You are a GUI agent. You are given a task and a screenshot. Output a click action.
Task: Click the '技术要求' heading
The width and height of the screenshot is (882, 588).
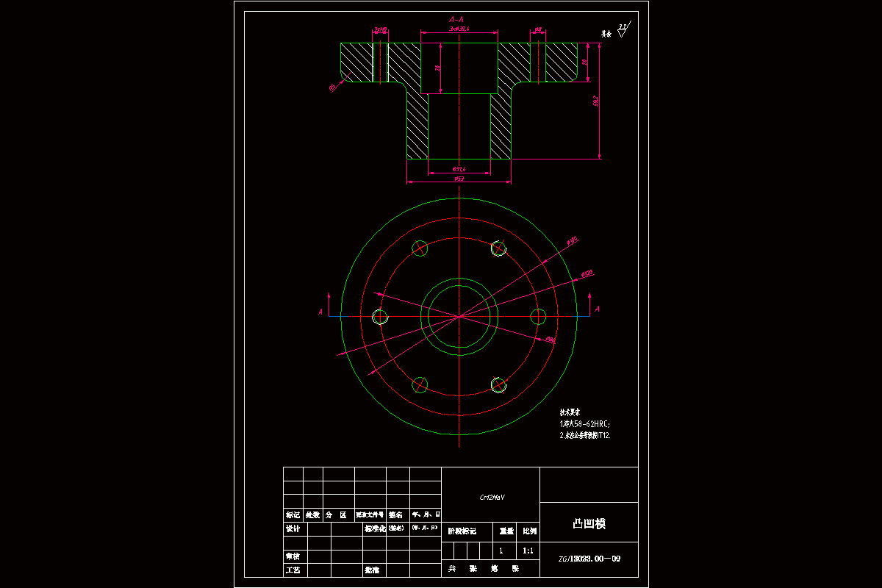pyautogui.click(x=571, y=413)
